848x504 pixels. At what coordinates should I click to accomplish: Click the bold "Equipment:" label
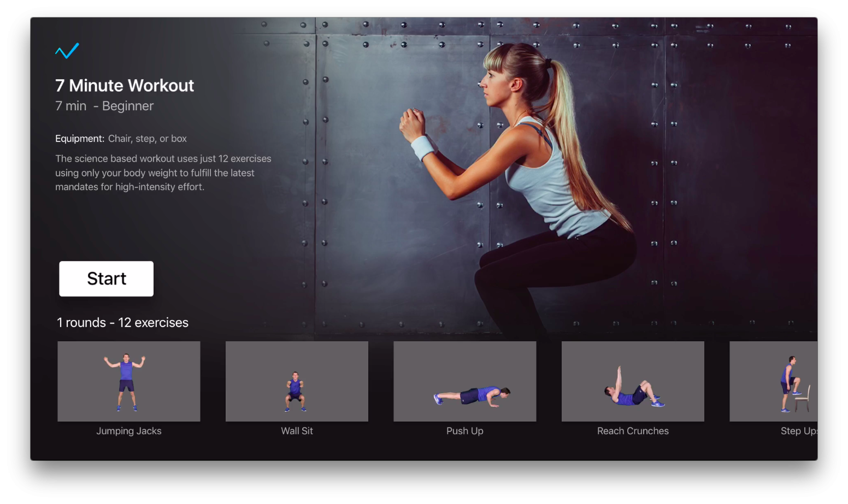tap(80, 139)
